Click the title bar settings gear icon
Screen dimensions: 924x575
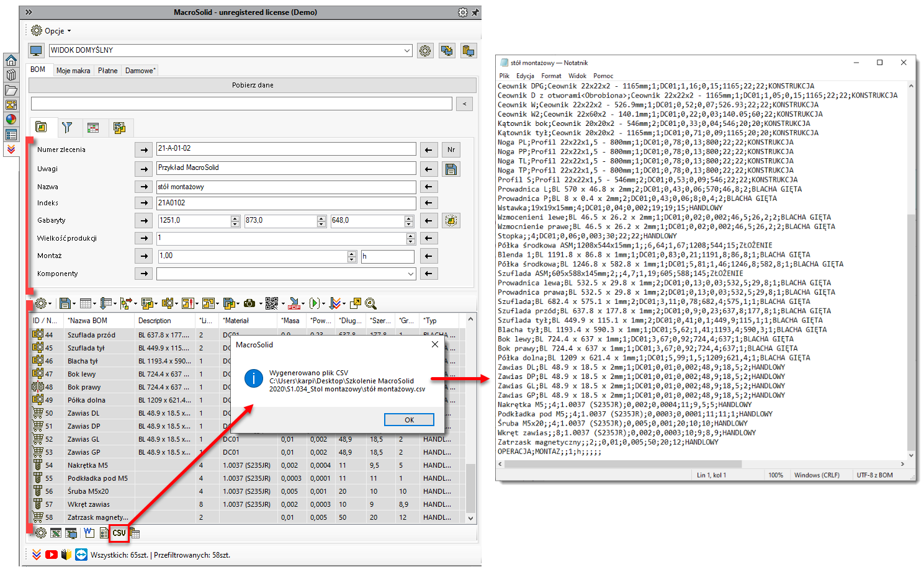[x=463, y=12]
